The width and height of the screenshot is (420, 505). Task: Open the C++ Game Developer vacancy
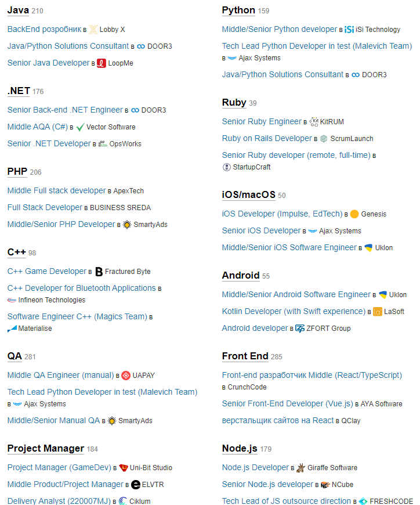click(46, 271)
